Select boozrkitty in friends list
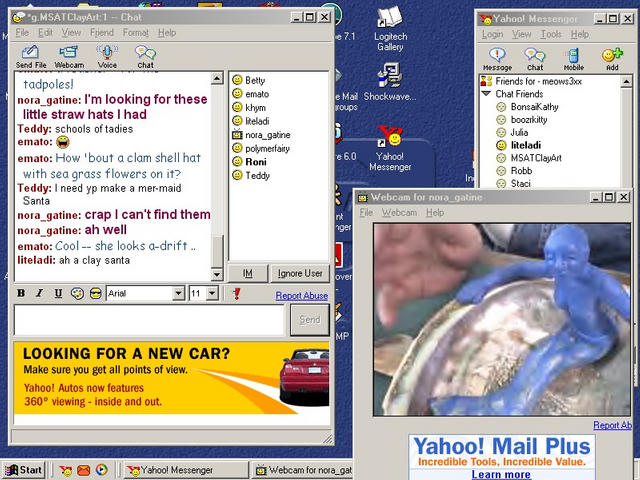The height and width of the screenshot is (480, 640). (x=529, y=120)
